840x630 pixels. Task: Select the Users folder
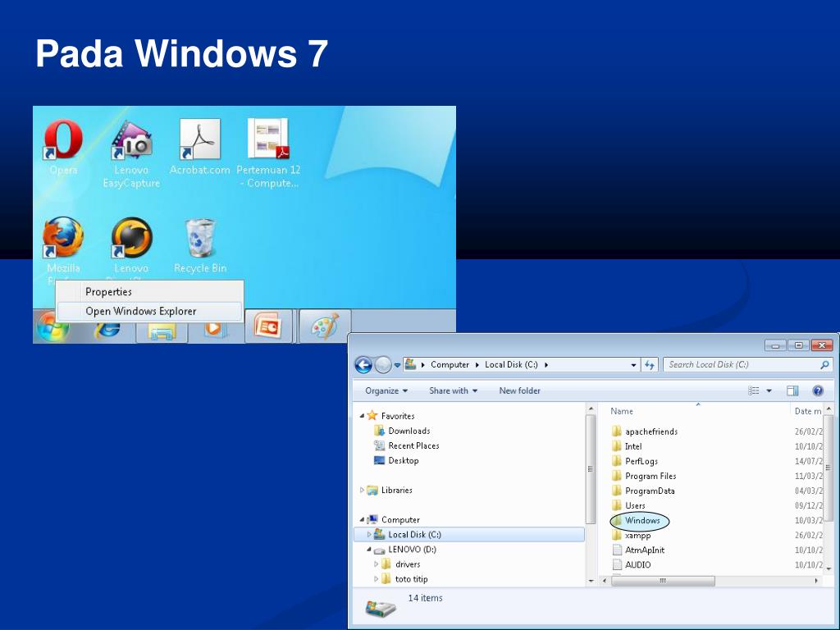coord(635,505)
